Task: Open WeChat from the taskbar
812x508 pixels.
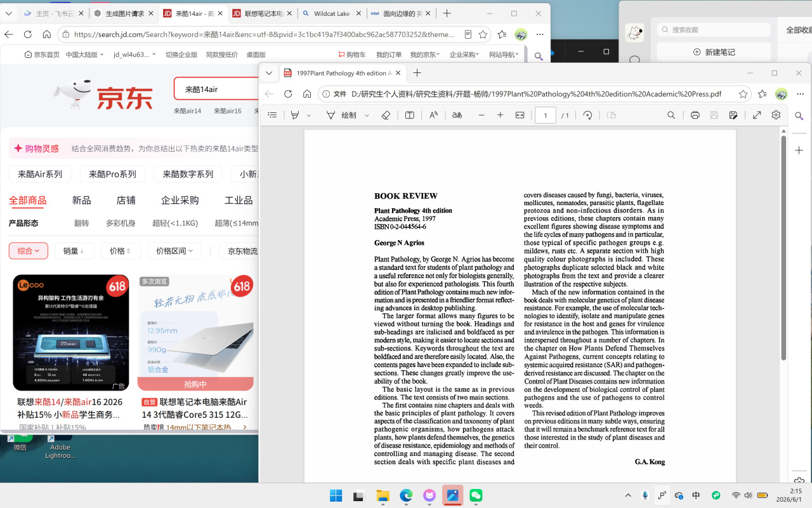Action: coord(476,495)
